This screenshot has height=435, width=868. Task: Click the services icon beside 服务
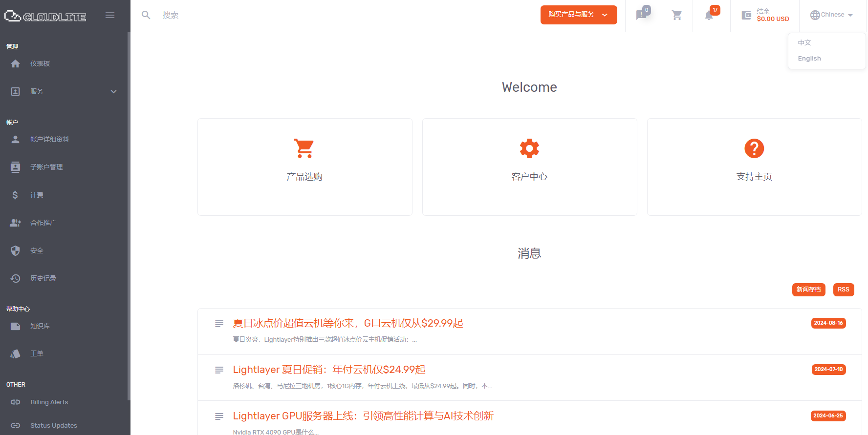[16, 91]
